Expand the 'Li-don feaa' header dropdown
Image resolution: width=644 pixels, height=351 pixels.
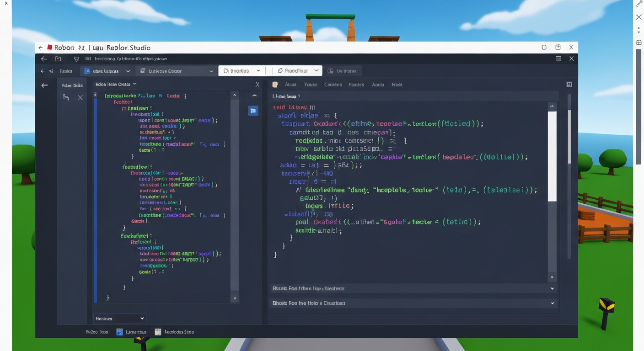(x=299, y=96)
